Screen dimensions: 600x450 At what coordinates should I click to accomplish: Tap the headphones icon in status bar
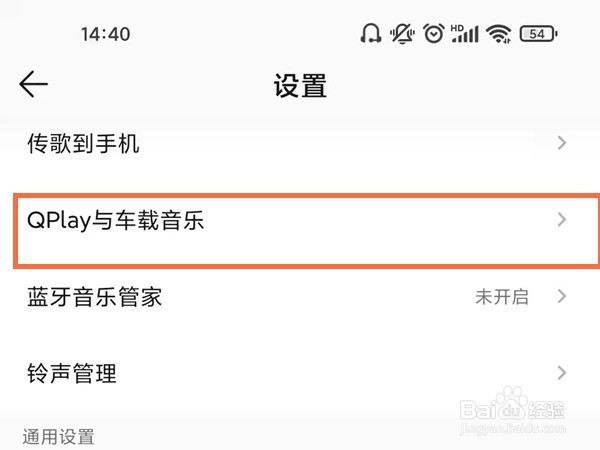tap(370, 34)
